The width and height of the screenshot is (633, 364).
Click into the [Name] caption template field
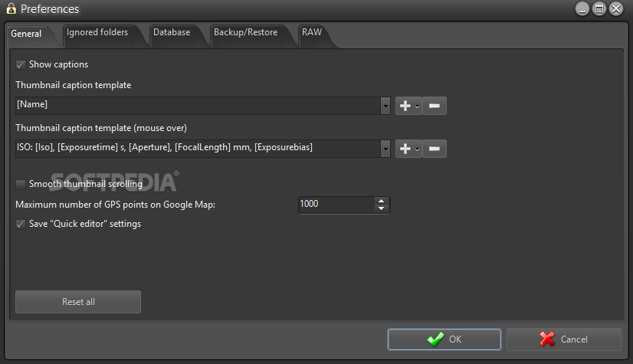coord(198,106)
